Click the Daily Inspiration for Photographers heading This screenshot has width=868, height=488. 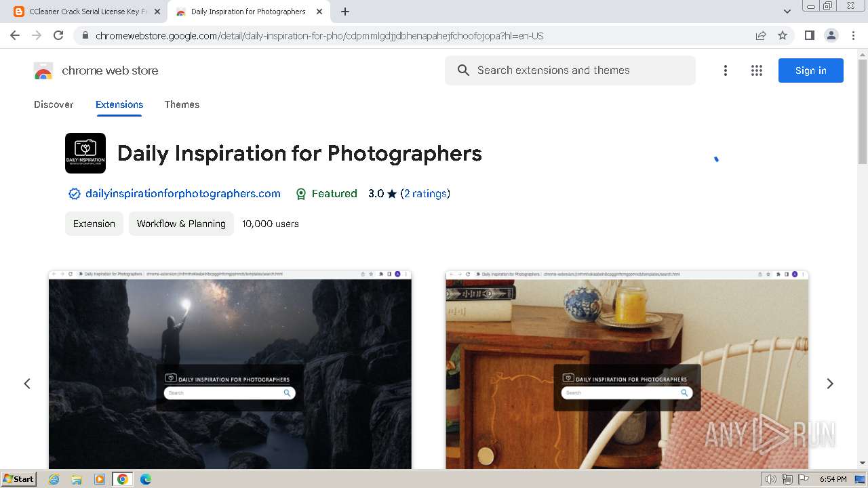[x=300, y=153]
